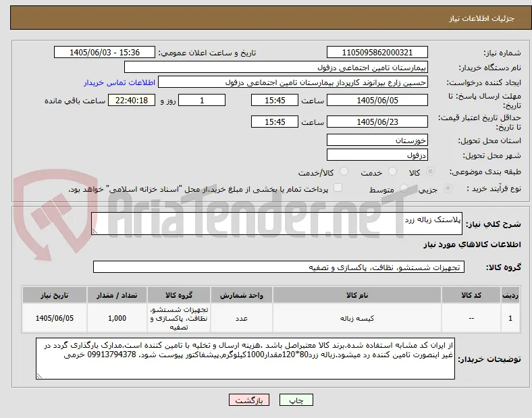Screen dimensions: 532x418
Task: Click the کد کالا column header
Action: pos(471,295)
